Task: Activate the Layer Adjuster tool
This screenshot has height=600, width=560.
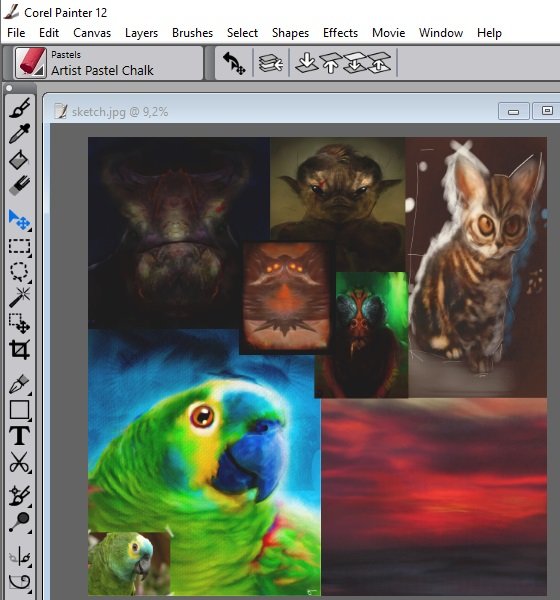Action: [x=20, y=220]
